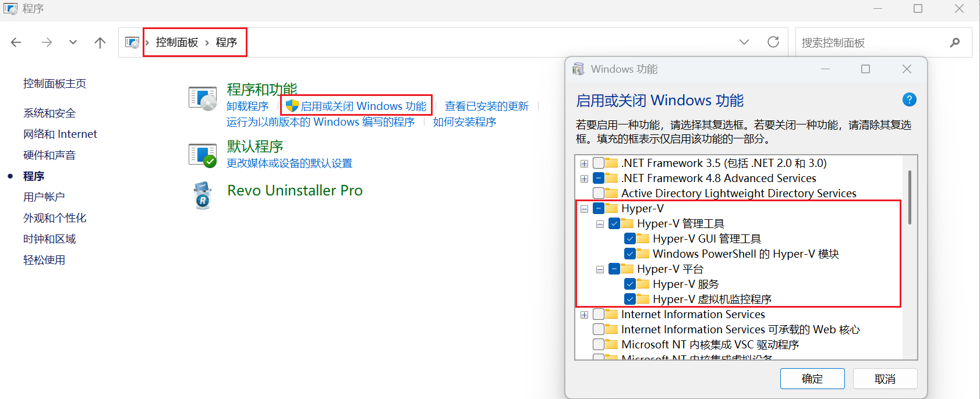The image size is (980, 399).
Task: Click the 确定 button
Action: pyautogui.click(x=812, y=379)
